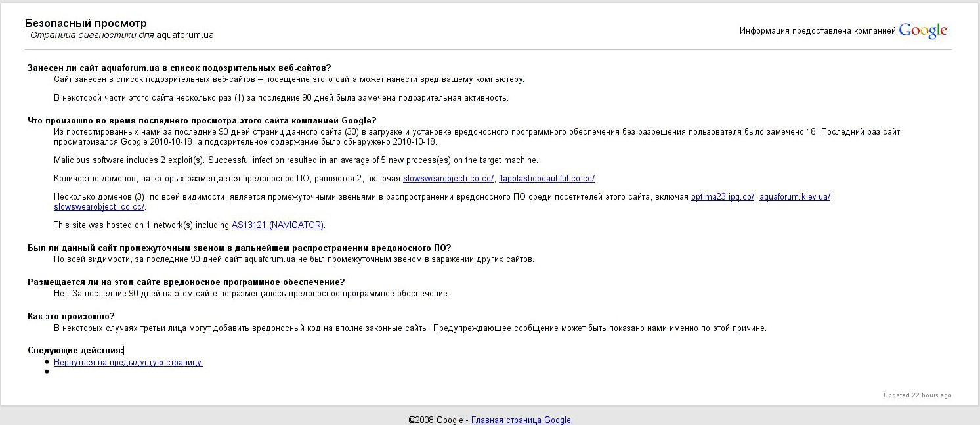The width and height of the screenshot is (980, 425).
Task: Click the 'Безопасный просмотр' page title
Action: [x=86, y=24]
